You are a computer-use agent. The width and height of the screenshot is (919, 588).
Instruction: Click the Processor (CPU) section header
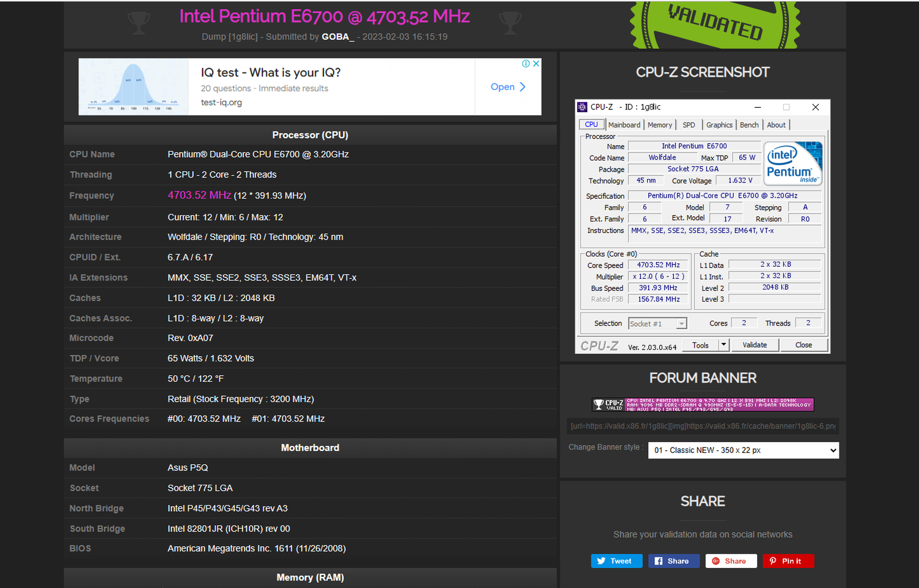[310, 135]
